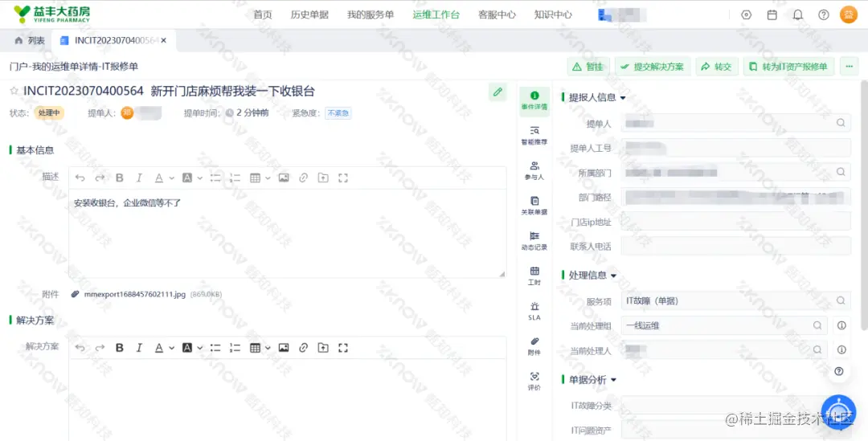
Task: Insert bulleted list in 描述 editor
Action: coord(215,178)
